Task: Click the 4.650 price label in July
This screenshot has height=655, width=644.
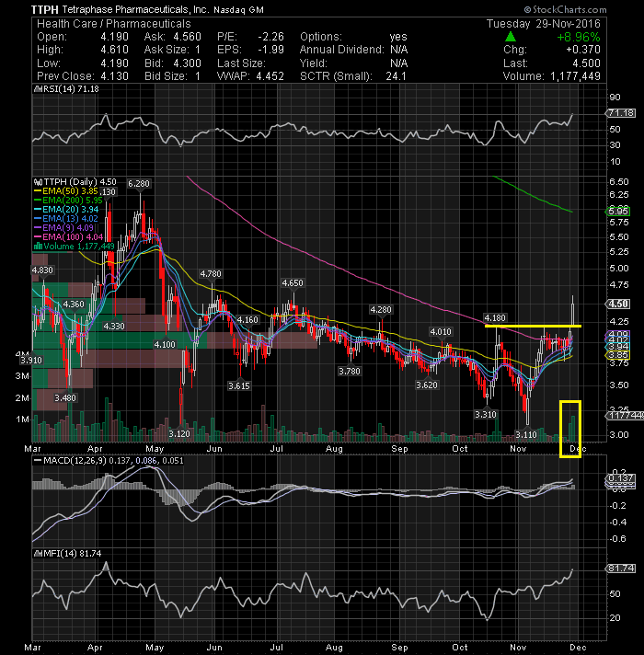Action: coord(293,283)
